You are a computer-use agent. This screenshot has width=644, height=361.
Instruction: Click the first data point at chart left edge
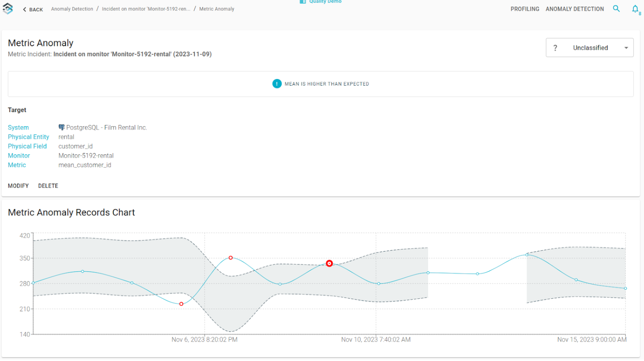pos(33,283)
